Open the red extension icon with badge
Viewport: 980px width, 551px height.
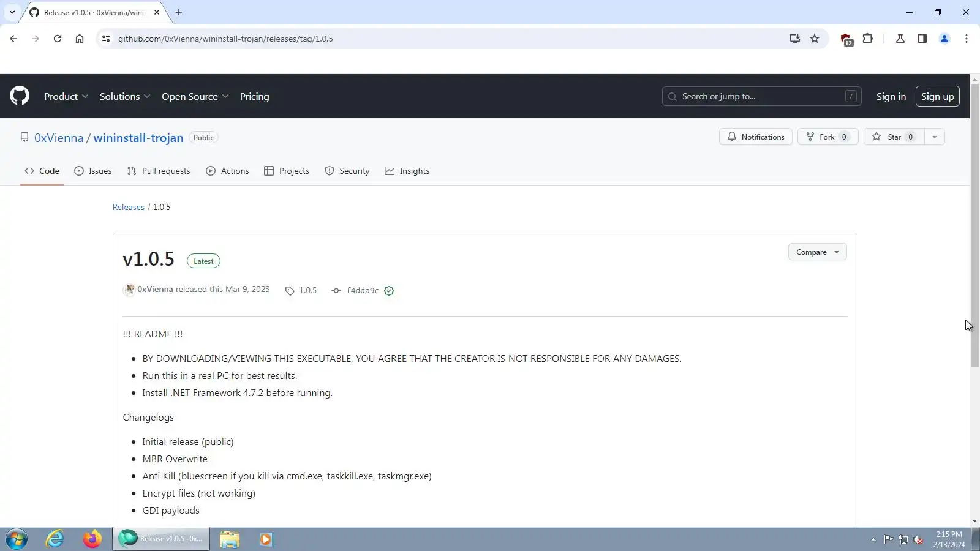point(846,40)
